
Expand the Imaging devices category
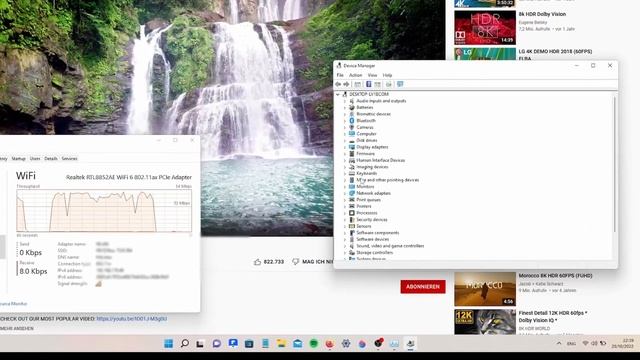pyautogui.click(x=345, y=167)
